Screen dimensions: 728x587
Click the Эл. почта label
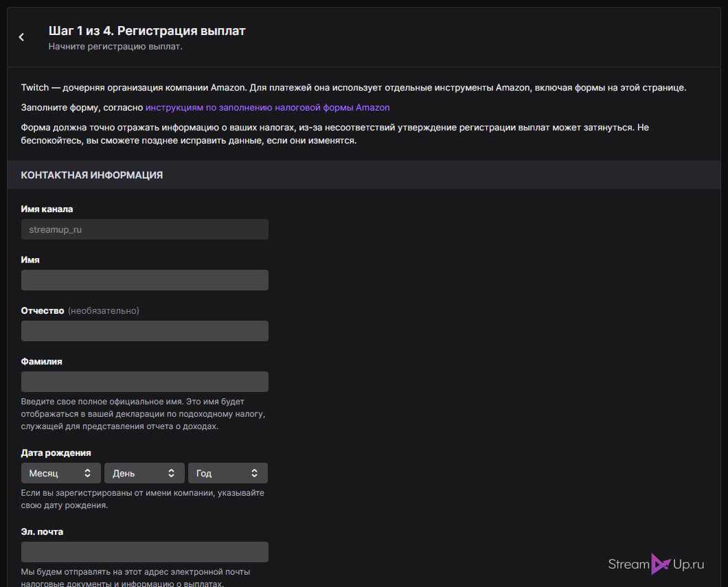[x=42, y=532]
